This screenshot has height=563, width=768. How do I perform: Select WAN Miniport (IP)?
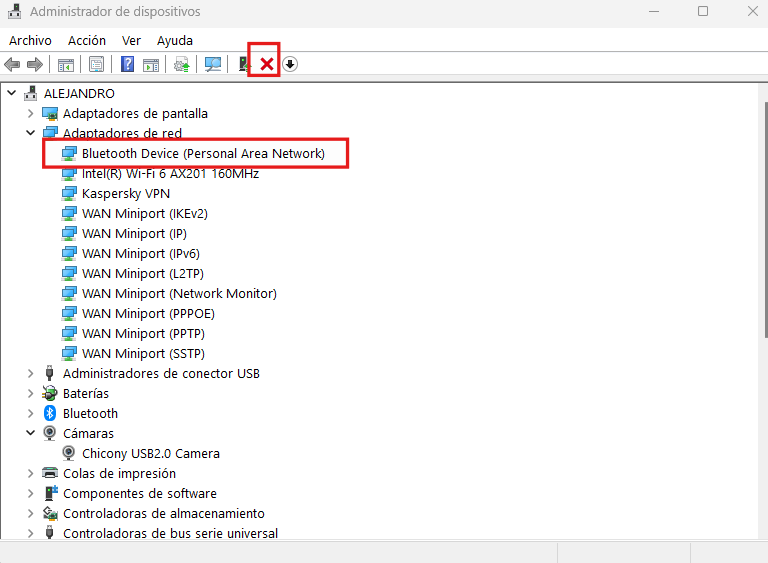tap(134, 234)
